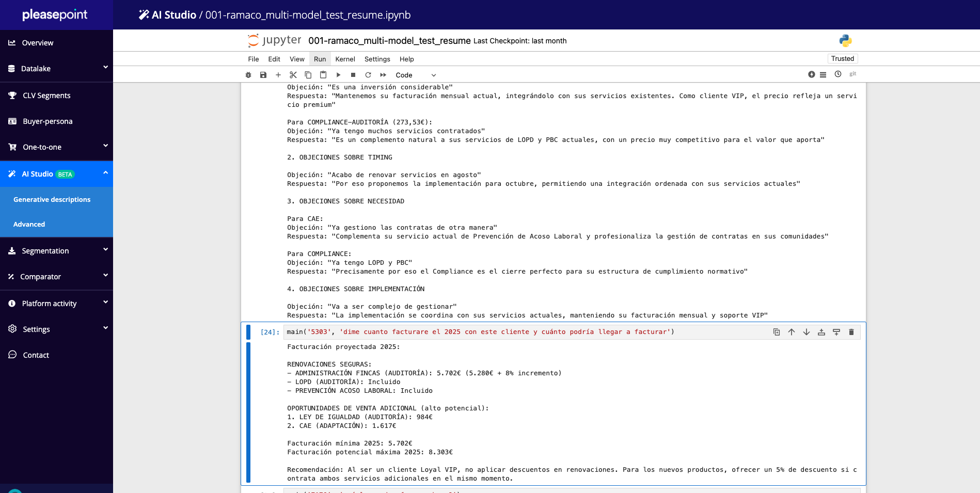Image resolution: width=980 pixels, height=493 pixels.
Task: Duplicate the active cell
Action: pos(777,332)
